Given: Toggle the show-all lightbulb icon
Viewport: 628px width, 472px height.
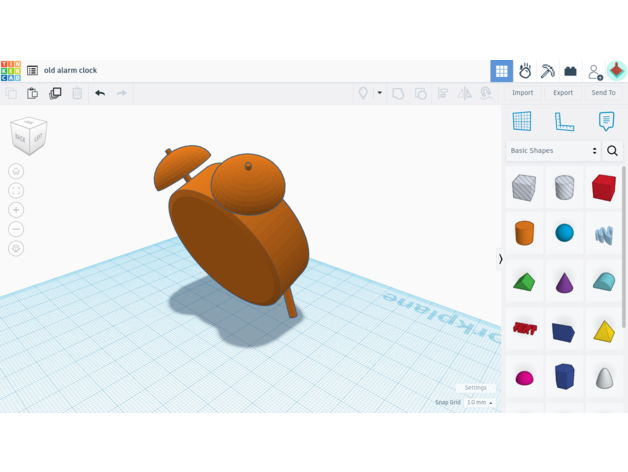Looking at the screenshot, I should pyautogui.click(x=363, y=93).
